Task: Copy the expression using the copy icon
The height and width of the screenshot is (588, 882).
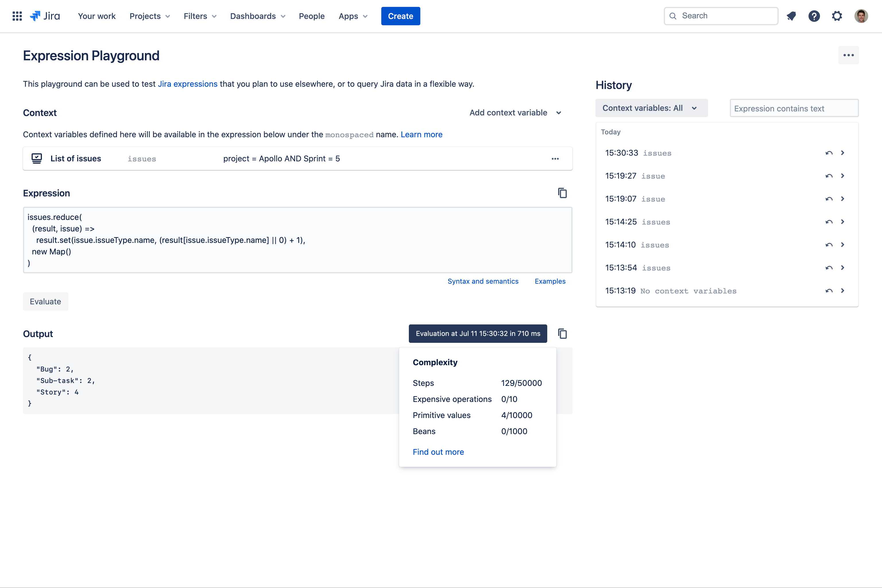Action: click(562, 193)
